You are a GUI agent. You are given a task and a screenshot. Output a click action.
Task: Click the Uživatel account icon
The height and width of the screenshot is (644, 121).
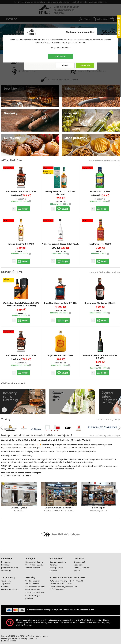coord(81,19)
